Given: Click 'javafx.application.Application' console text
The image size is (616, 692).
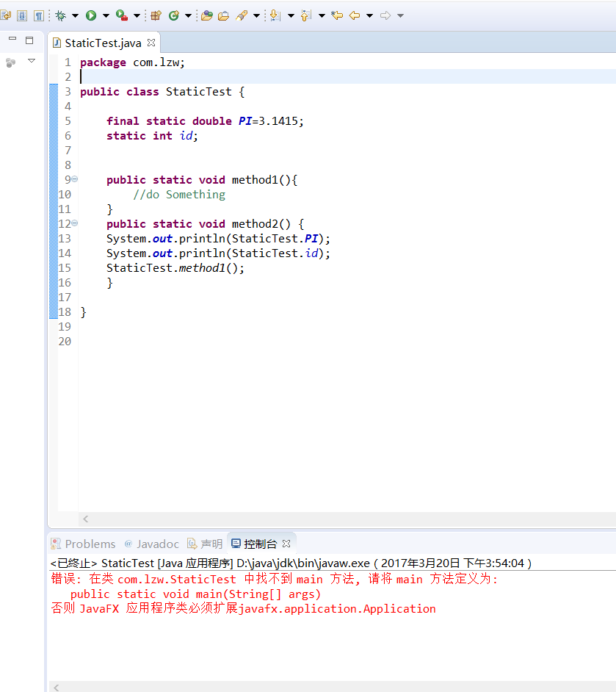Looking at the screenshot, I should (337, 608).
